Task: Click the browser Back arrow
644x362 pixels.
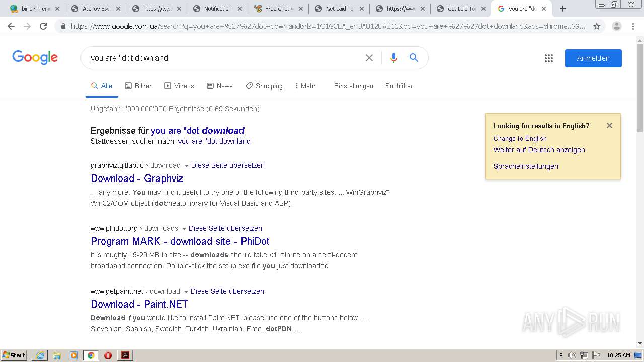Action: pyautogui.click(x=11, y=26)
